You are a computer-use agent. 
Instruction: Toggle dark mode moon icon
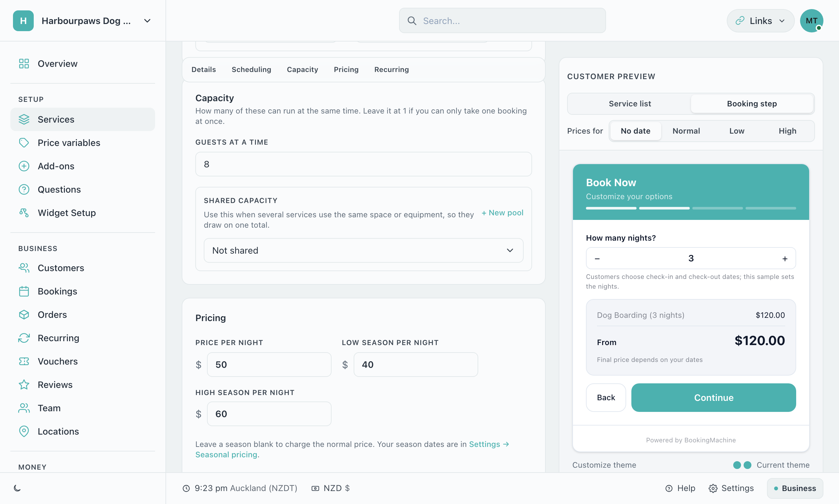coord(17,488)
